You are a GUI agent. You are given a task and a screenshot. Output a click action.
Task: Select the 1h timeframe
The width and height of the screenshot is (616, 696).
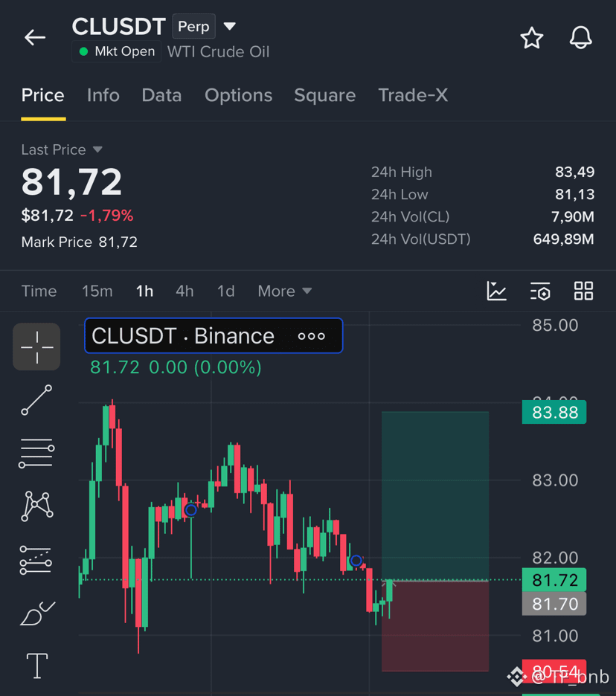(145, 291)
